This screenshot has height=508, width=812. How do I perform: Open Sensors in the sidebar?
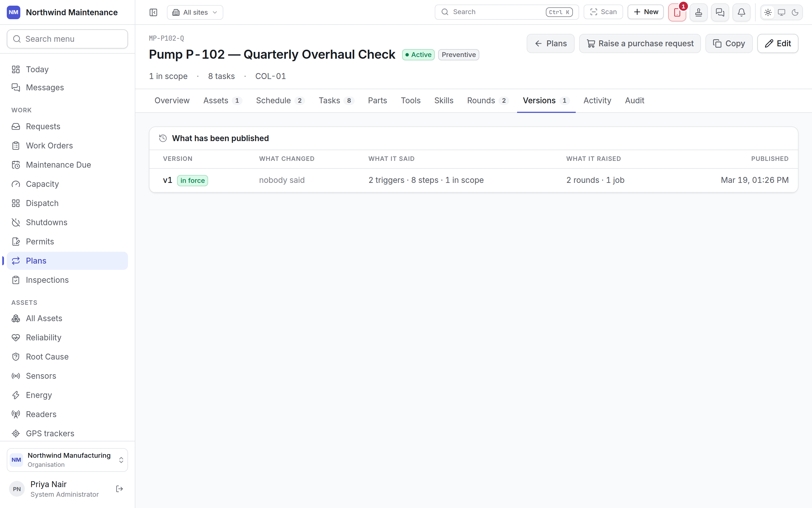[x=67, y=376]
